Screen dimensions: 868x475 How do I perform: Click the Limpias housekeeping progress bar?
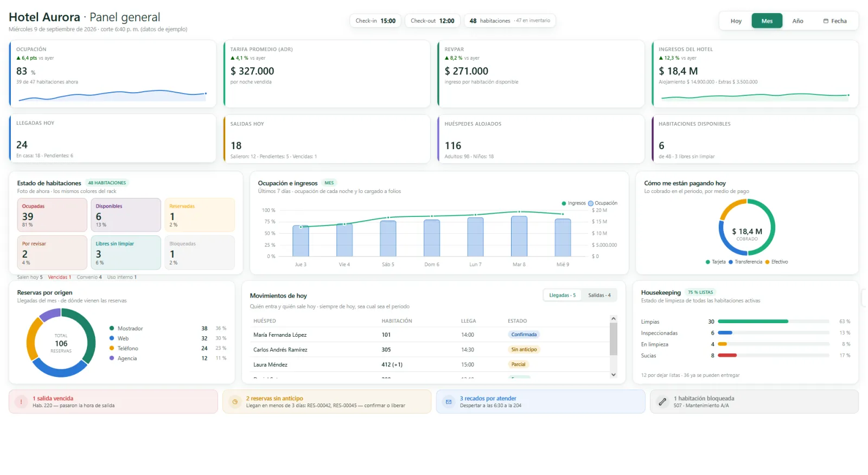coord(774,322)
